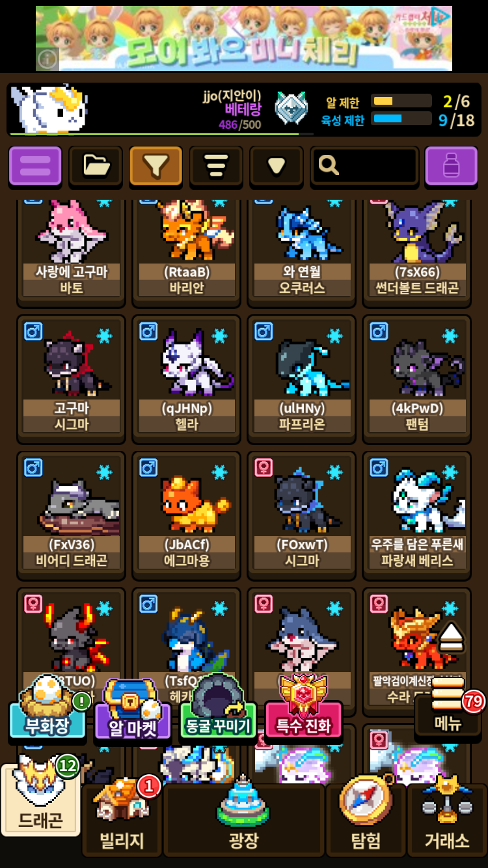Open 특수 진화 special evolution button
The width and height of the screenshot is (488, 868).
(303, 708)
